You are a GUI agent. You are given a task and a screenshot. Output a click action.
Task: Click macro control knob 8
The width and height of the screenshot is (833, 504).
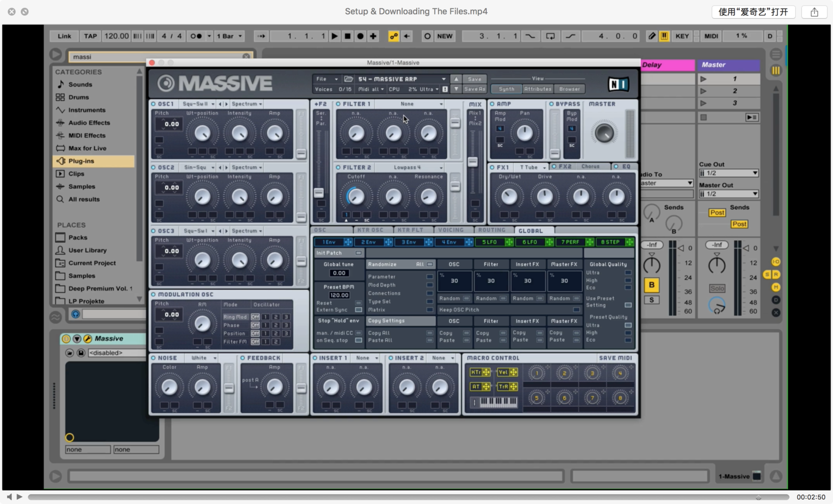coord(620,398)
